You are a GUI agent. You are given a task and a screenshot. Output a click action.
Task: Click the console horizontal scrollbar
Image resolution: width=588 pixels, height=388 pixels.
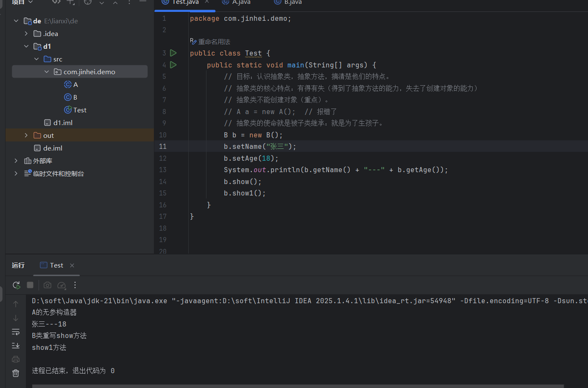coord(298,386)
